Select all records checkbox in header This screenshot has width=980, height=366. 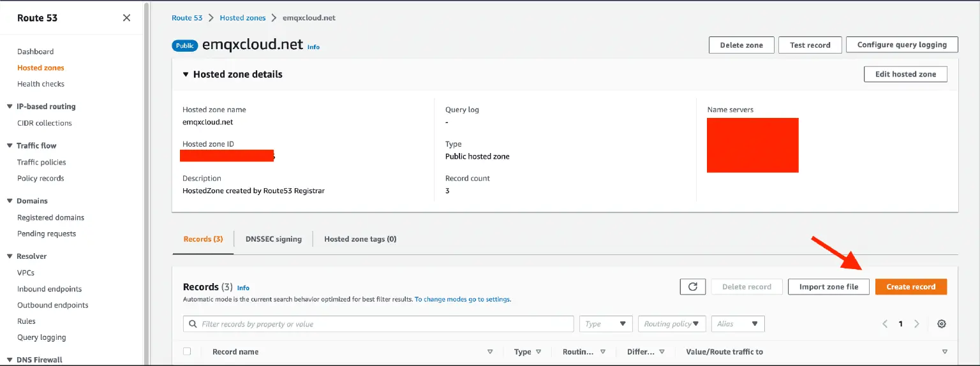click(187, 351)
